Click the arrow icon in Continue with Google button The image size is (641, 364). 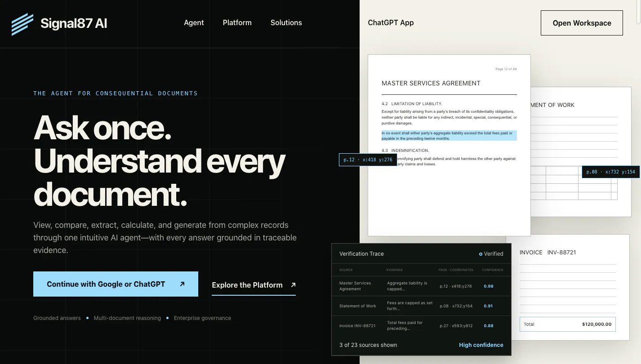point(182,284)
